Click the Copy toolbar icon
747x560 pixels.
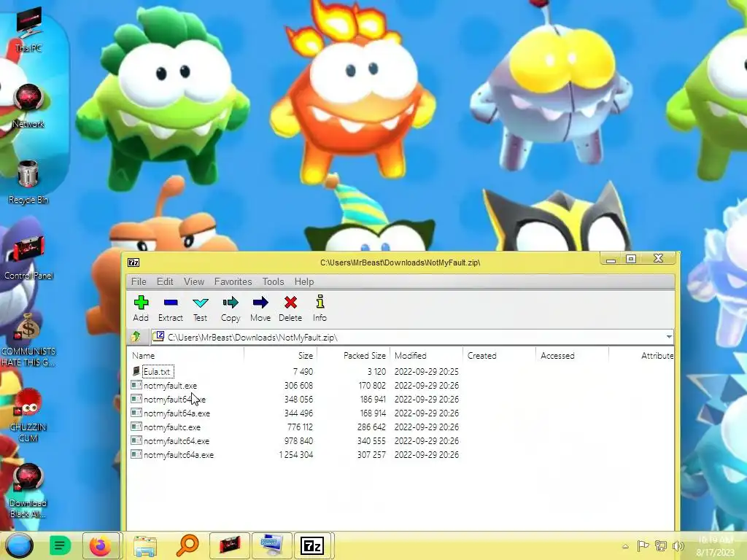coord(231,308)
